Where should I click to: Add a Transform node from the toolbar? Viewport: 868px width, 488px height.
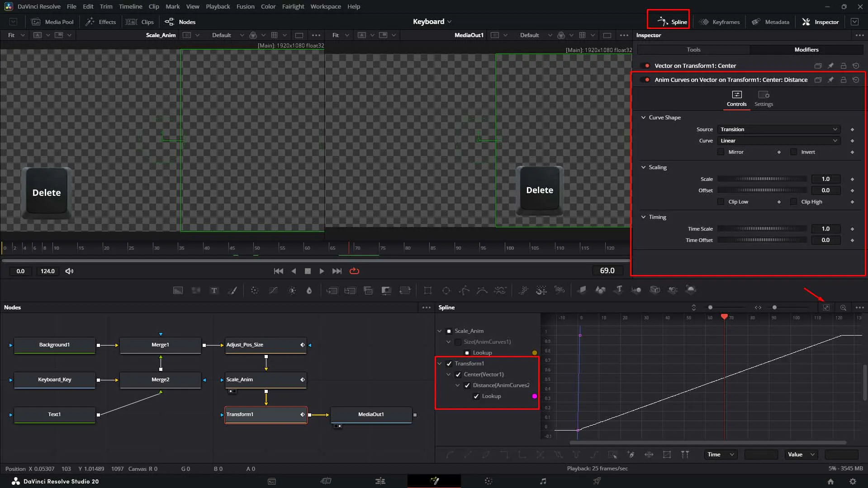pos(405,290)
